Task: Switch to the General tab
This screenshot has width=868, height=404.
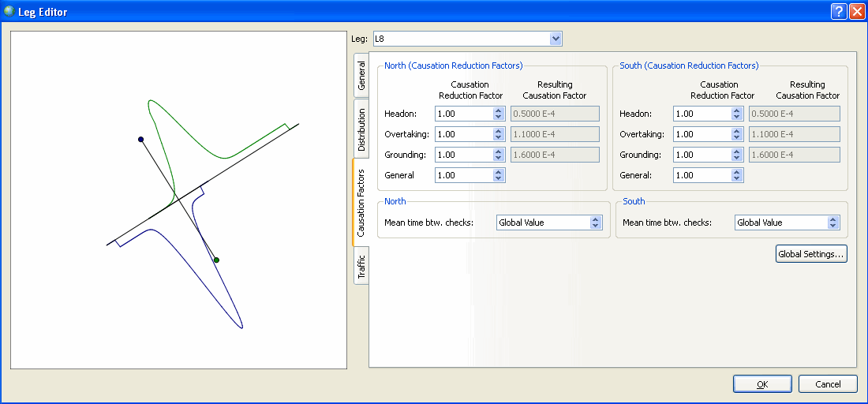Action: (x=361, y=76)
